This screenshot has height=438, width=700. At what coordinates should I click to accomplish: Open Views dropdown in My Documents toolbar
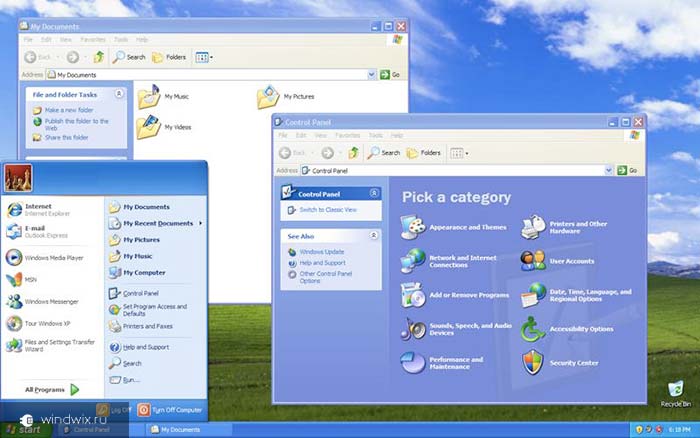(x=204, y=57)
